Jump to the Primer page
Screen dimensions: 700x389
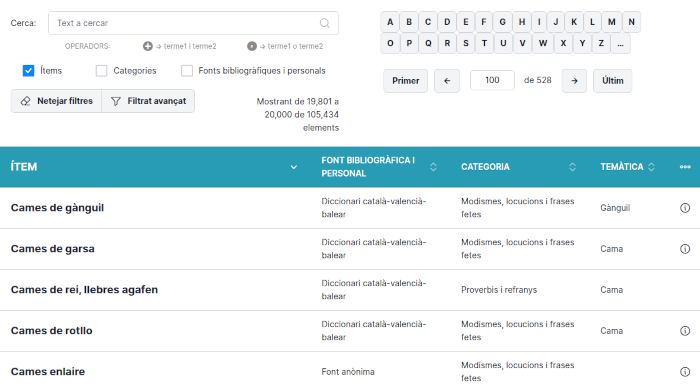point(405,81)
